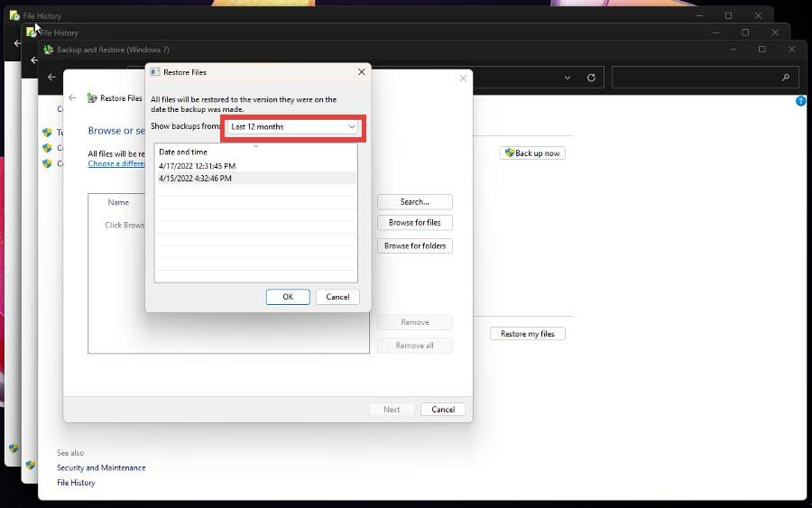This screenshot has height=508, width=812.
Task: Click shield icon on Back up now button
Action: coord(510,152)
